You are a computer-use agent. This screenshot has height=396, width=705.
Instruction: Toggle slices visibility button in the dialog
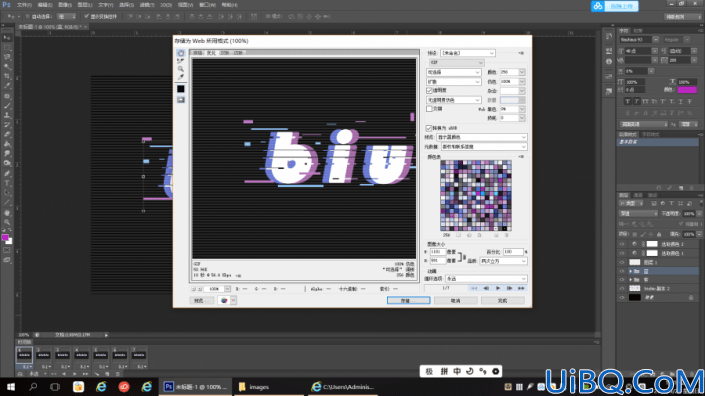pyautogui.click(x=181, y=100)
